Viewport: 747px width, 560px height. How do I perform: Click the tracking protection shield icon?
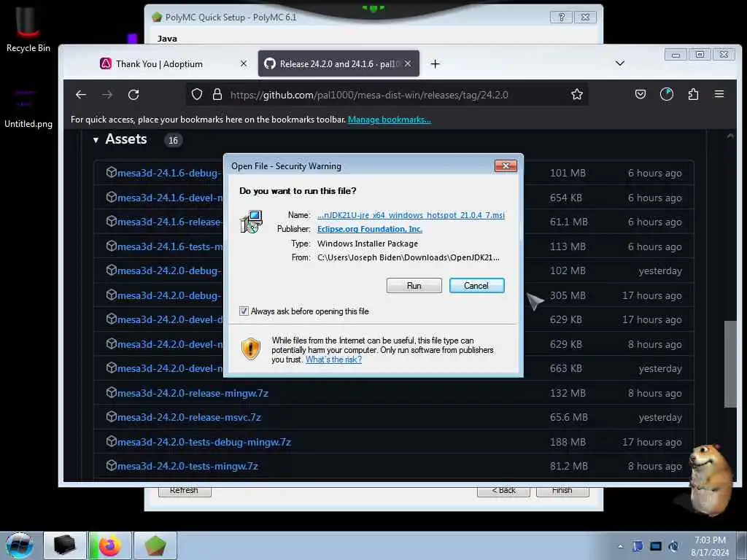[197, 94]
